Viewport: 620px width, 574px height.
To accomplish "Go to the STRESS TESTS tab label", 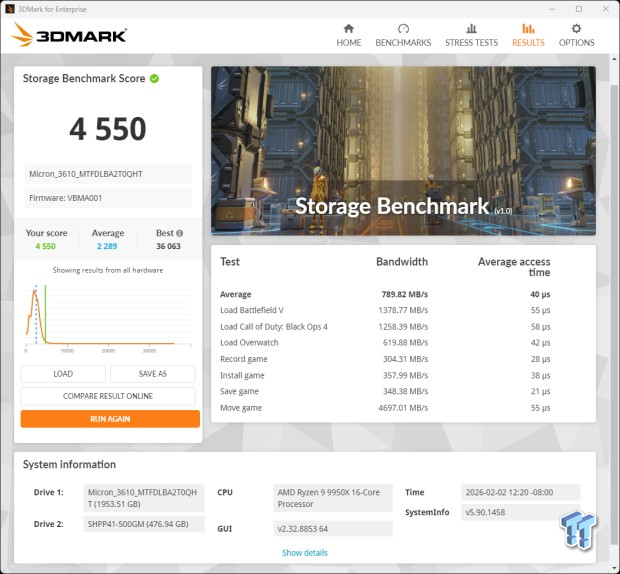I will pos(471,43).
